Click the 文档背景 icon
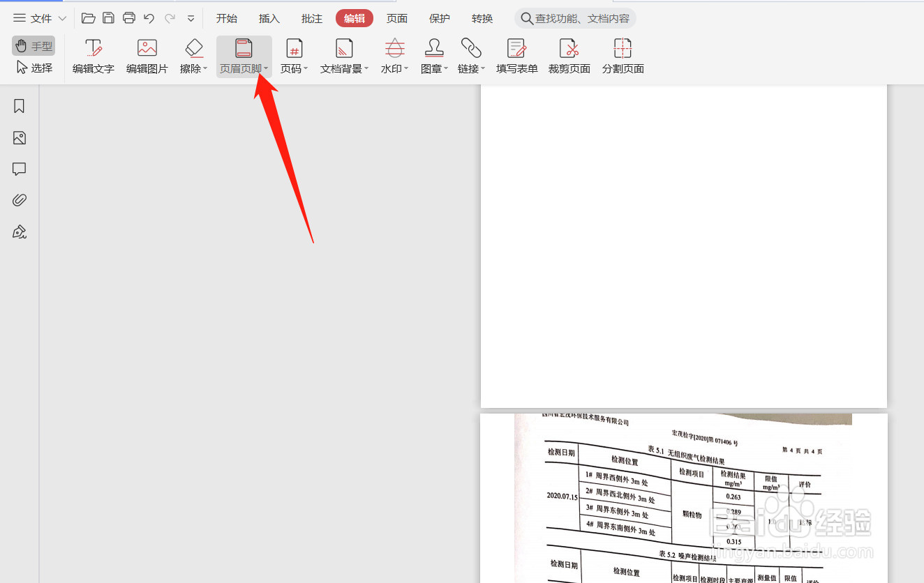 (x=344, y=48)
